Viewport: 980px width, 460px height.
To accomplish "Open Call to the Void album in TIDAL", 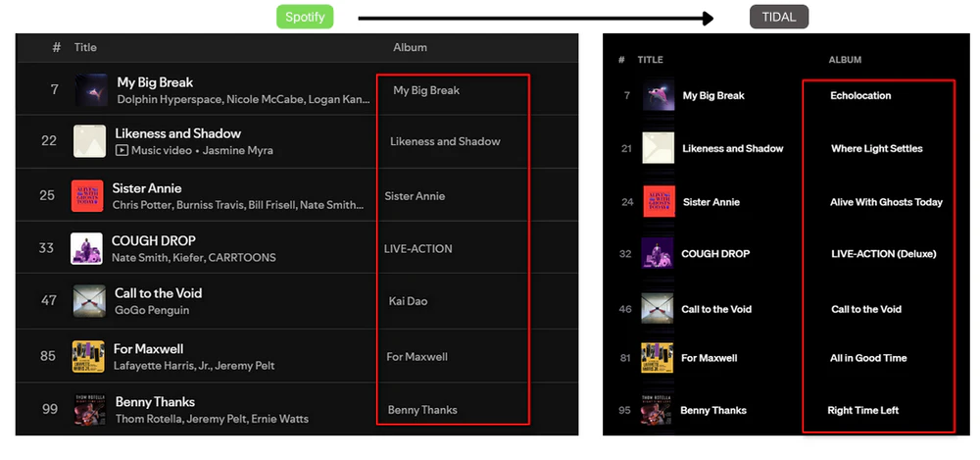I will pyautogui.click(x=866, y=309).
